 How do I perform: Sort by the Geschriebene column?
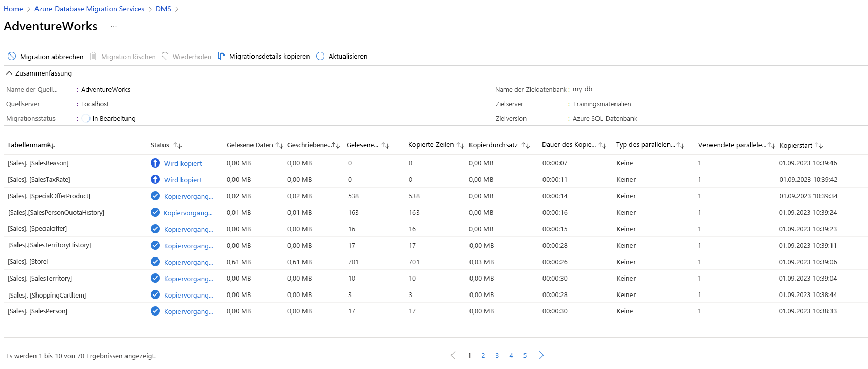(336, 145)
